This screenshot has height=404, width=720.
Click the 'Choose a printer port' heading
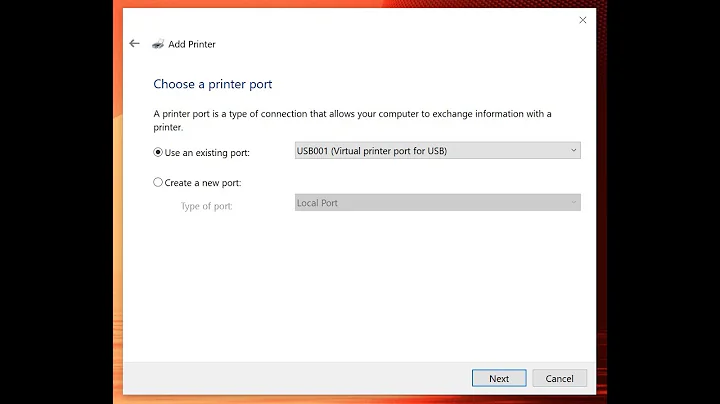coord(213,84)
